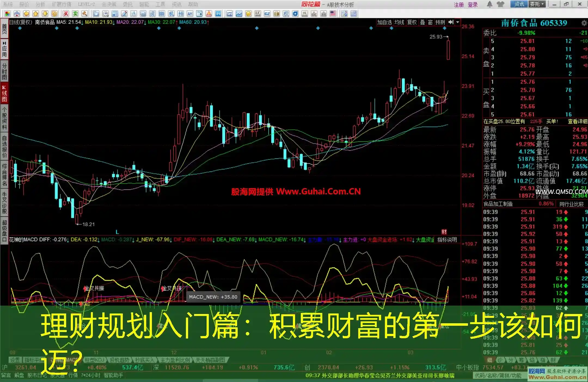This screenshot has width=588, height=382.
Task: Click 智能助手 in bottom status bar
Action: click(113, 375)
